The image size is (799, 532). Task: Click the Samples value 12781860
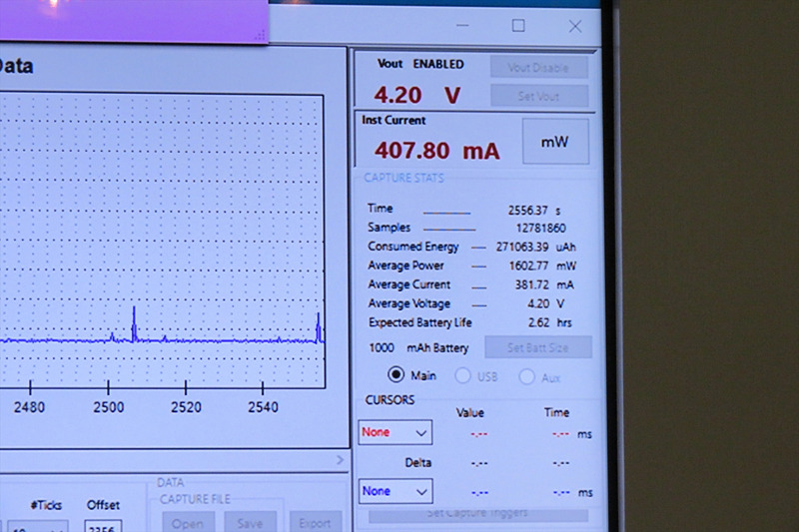coord(540,229)
